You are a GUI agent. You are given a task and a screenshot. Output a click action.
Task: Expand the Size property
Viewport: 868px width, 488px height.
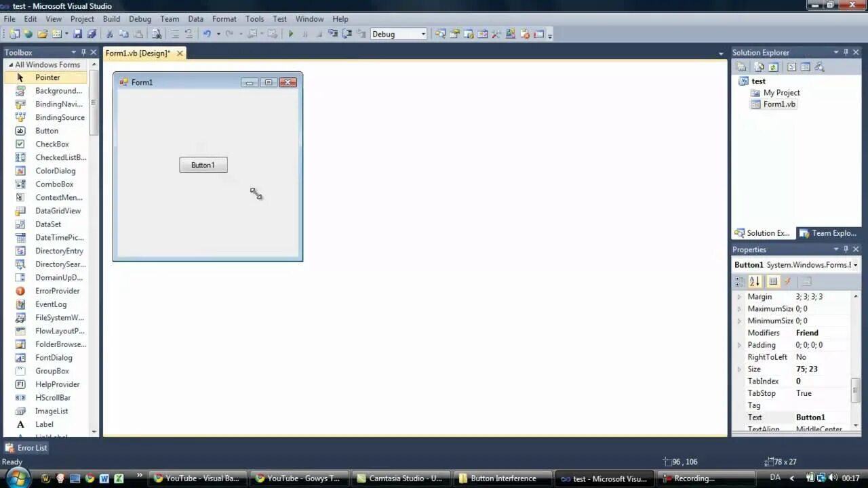pyautogui.click(x=740, y=369)
